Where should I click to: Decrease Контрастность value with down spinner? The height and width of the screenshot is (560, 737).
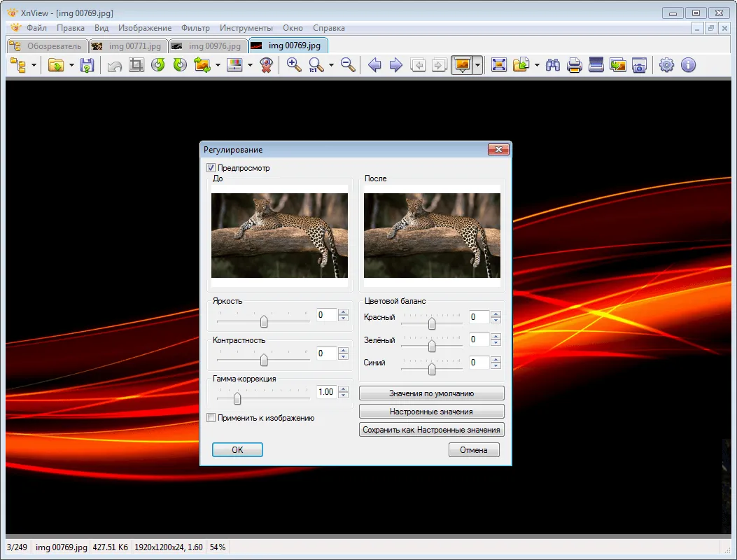[x=343, y=356]
